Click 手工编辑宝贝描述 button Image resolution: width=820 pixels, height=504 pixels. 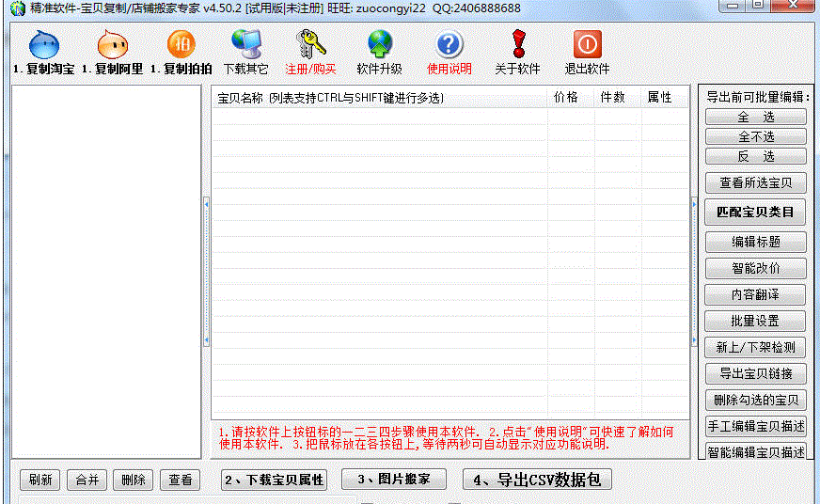756,427
